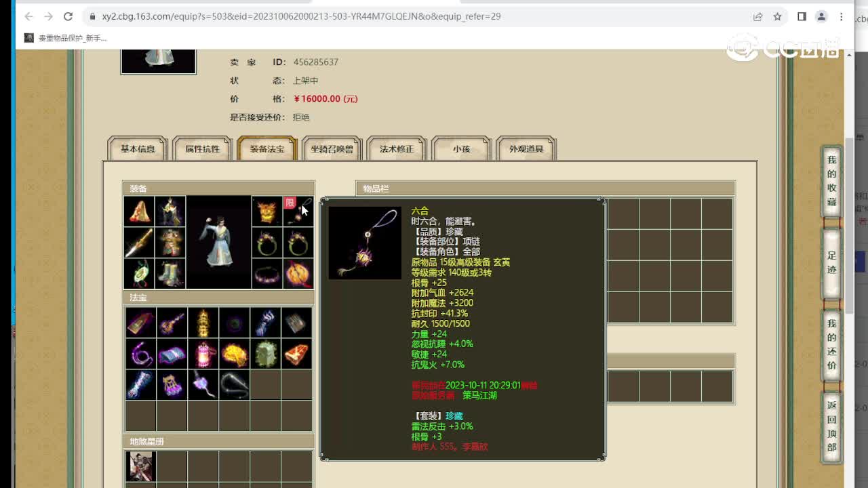This screenshot has width=868, height=488.
Task: Click the character thumbnail at top
Action: (158, 61)
